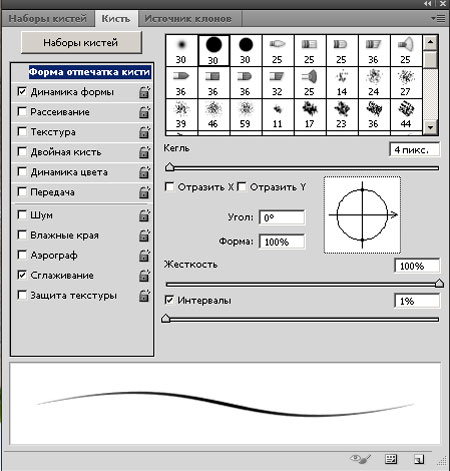Choose the brush preset sized 11
Screen dimensions: 450x471
277,115
